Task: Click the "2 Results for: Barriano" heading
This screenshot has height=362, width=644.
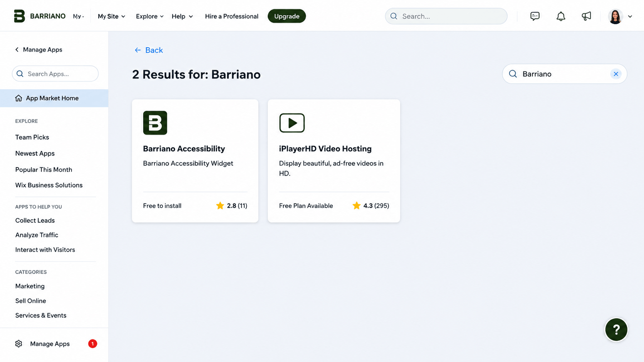Action: click(196, 74)
